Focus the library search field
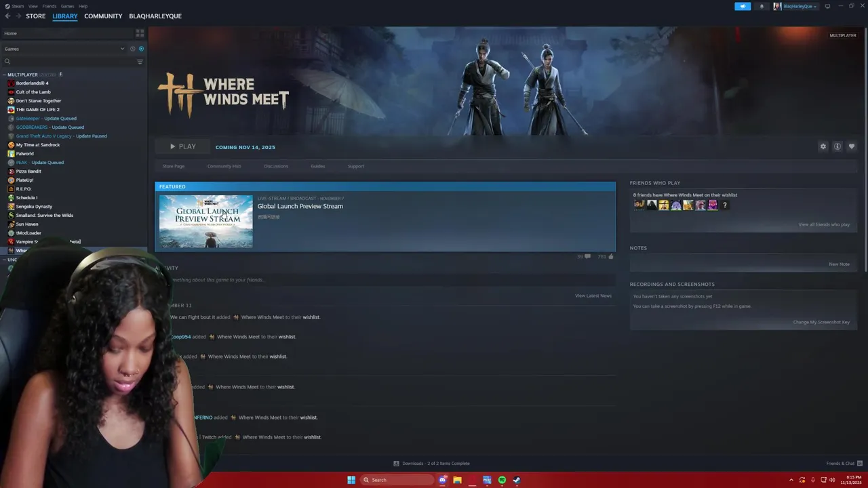 point(68,62)
